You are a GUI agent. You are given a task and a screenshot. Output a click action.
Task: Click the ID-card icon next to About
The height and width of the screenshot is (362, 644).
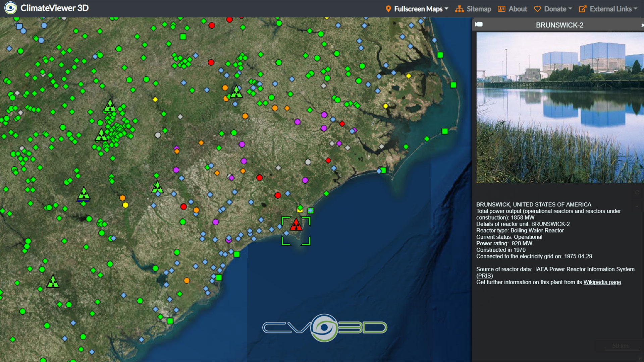click(x=501, y=9)
